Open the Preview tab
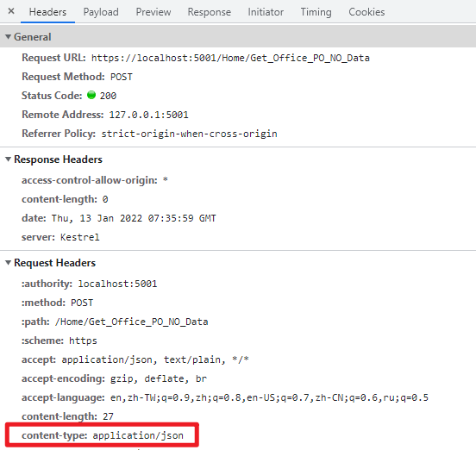The width and height of the screenshot is (476, 450). [153, 12]
